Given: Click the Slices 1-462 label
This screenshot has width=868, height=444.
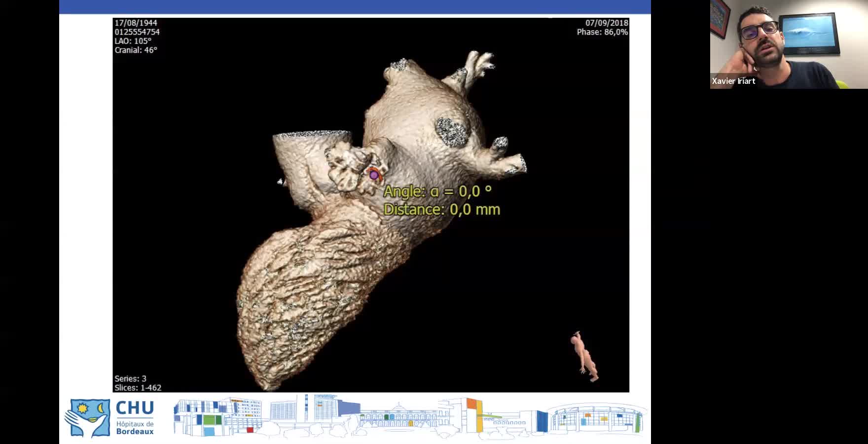Looking at the screenshot, I should coord(138,388).
